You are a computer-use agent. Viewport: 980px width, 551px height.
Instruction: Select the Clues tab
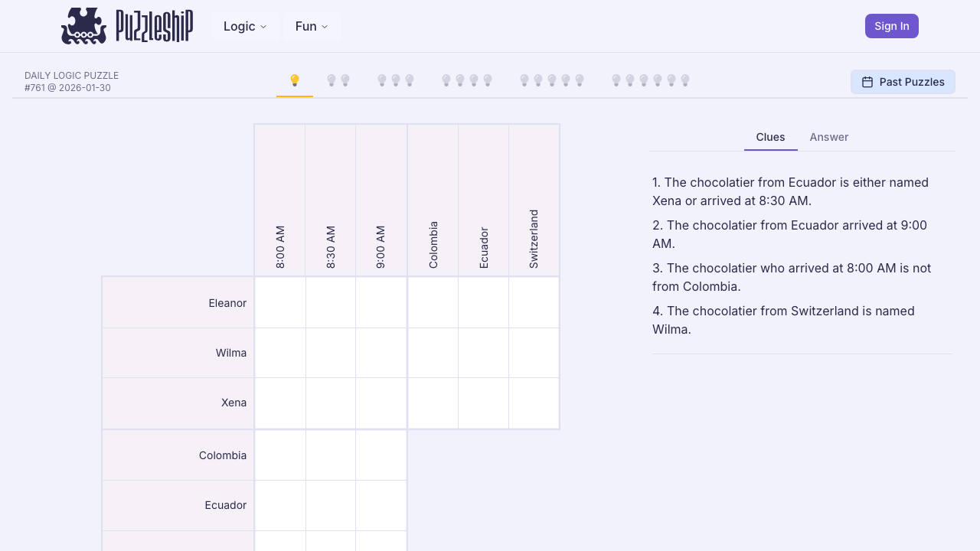tap(770, 137)
